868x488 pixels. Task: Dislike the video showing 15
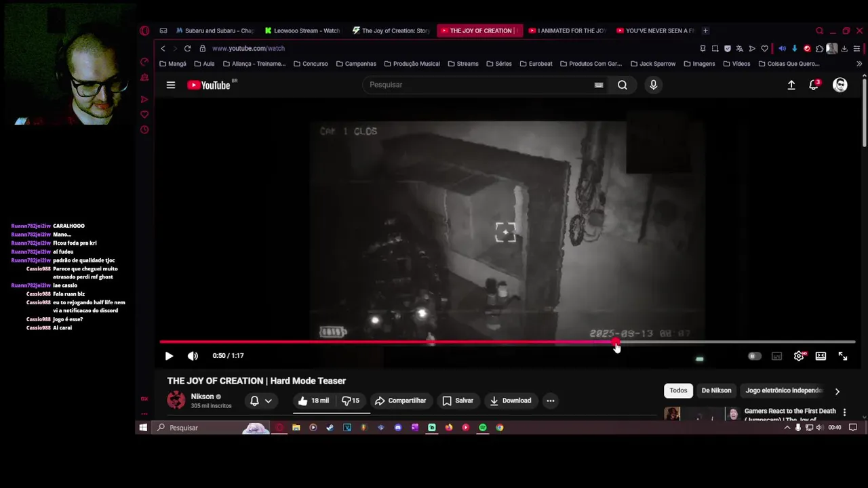point(351,401)
